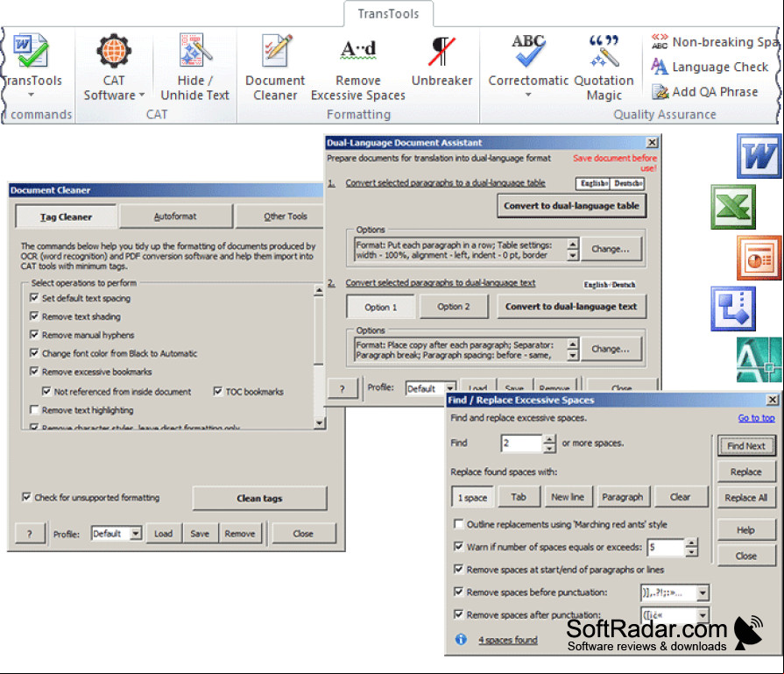Open the Quotation Magic icon
The height and width of the screenshot is (674, 784).
coord(604,51)
